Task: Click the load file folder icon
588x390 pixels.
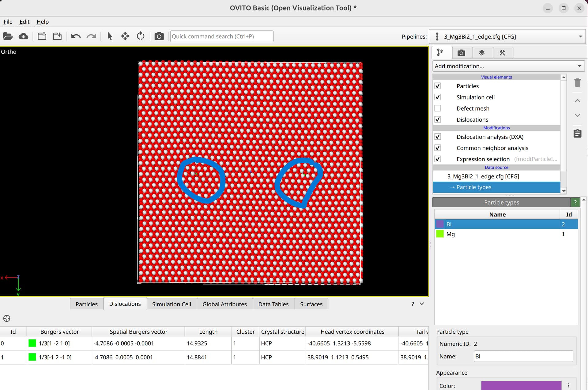Action: tap(8, 36)
